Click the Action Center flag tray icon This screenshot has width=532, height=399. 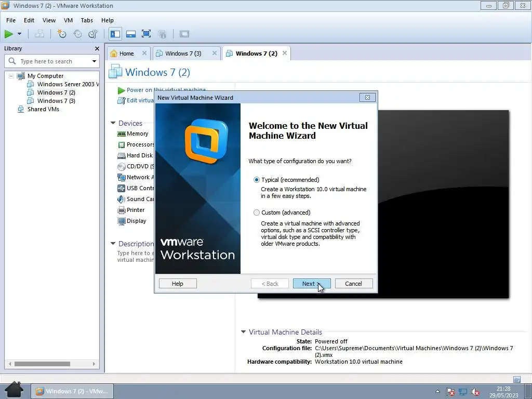(x=450, y=392)
